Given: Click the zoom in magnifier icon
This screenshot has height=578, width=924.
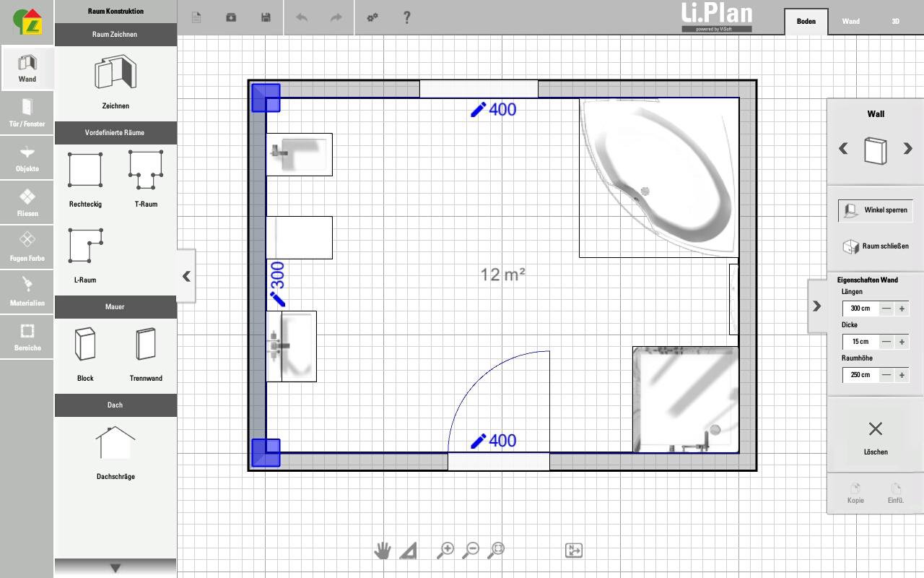Looking at the screenshot, I should tap(445, 551).
